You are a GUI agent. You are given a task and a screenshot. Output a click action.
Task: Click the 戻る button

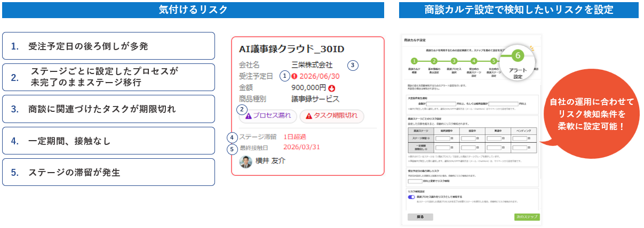tap(420, 217)
